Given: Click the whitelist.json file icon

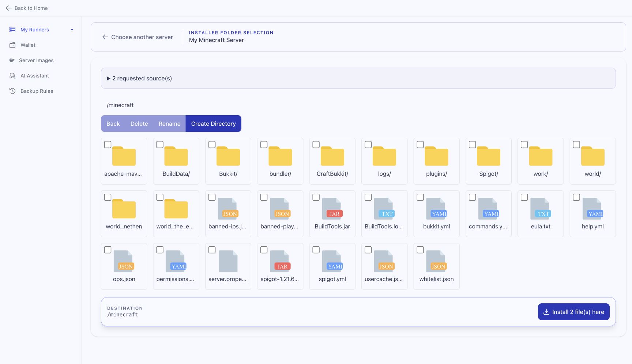Looking at the screenshot, I should pyautogui.click(x=436, y=261).
